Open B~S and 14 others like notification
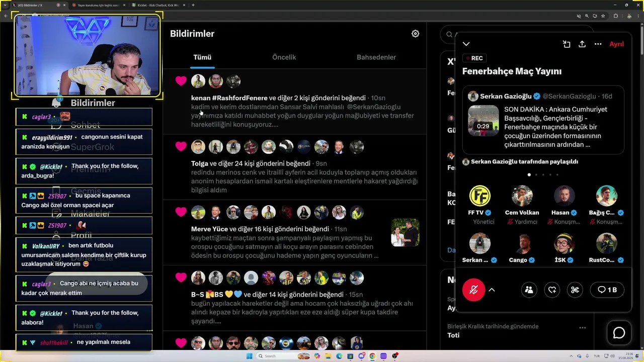The height and width of the screenshot is (362, 644). coord(295,298)
